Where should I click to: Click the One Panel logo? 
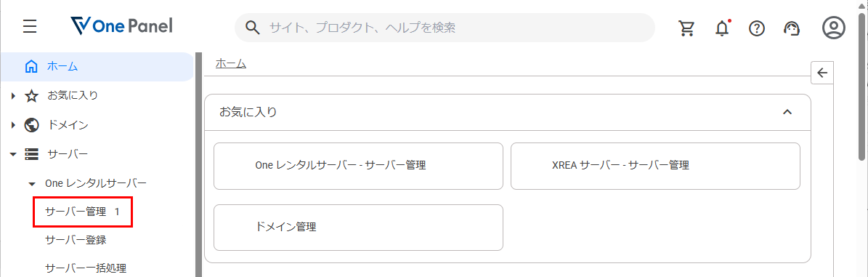pos(122,26)
